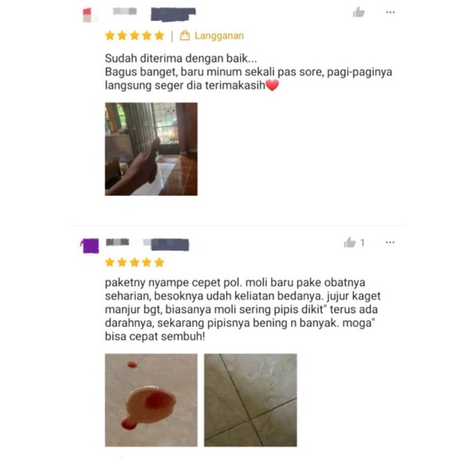The width and height of the screenshot is (476, 476).
Task: Click the first review's five-star rating
Action: (x=135, y=36)
